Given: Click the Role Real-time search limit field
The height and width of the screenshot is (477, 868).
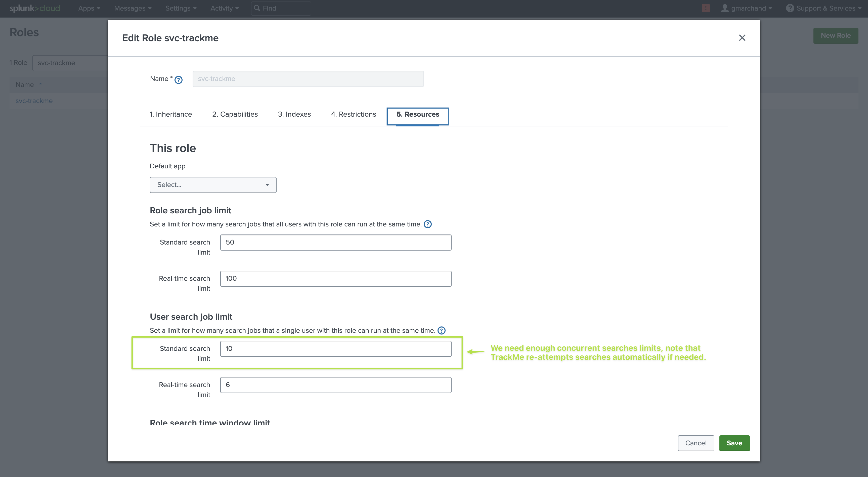Looking at the screenshot, I should click(336, 279).
